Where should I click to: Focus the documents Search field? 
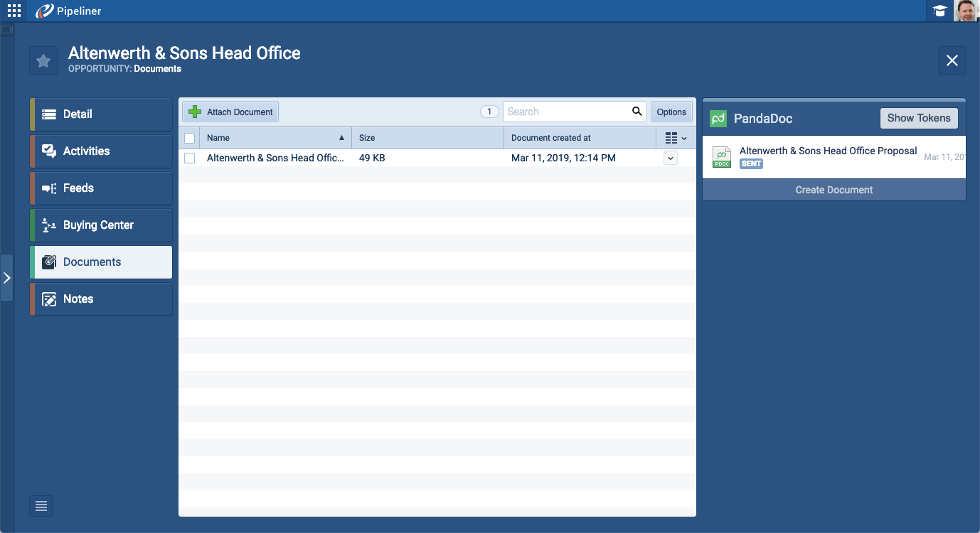(566, 112)
